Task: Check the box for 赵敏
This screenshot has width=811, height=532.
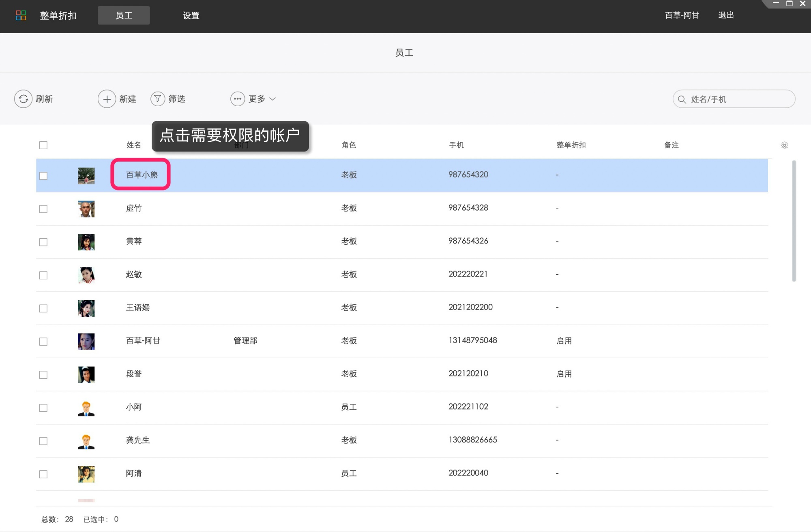Action: (x=43, y=276)
